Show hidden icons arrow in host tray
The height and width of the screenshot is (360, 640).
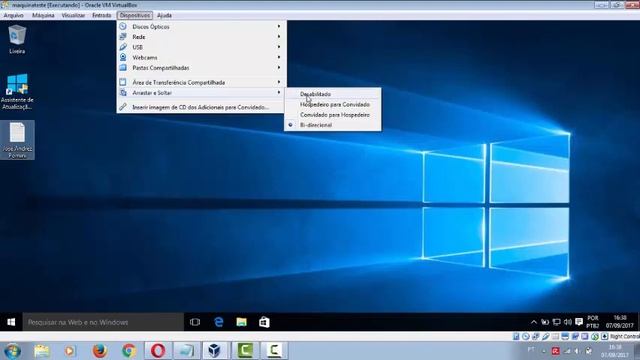544,351
